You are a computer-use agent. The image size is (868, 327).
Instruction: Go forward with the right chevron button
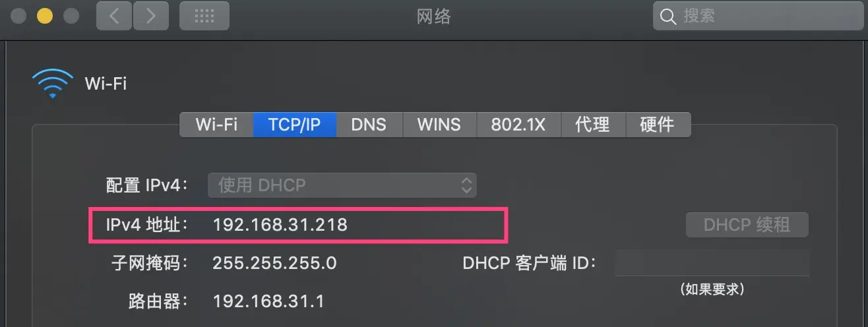151,16
